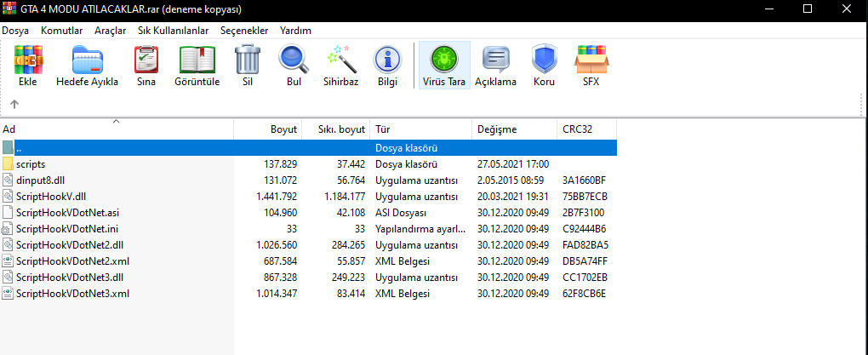The height and width of the screenshot is (355, 868).
Task: Click the date 20.03.2021 19:31
Action: pos(512,196)
